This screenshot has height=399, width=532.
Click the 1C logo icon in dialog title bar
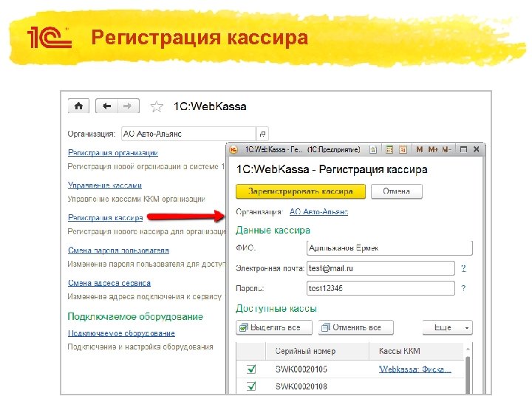click(x=233, y=149)
